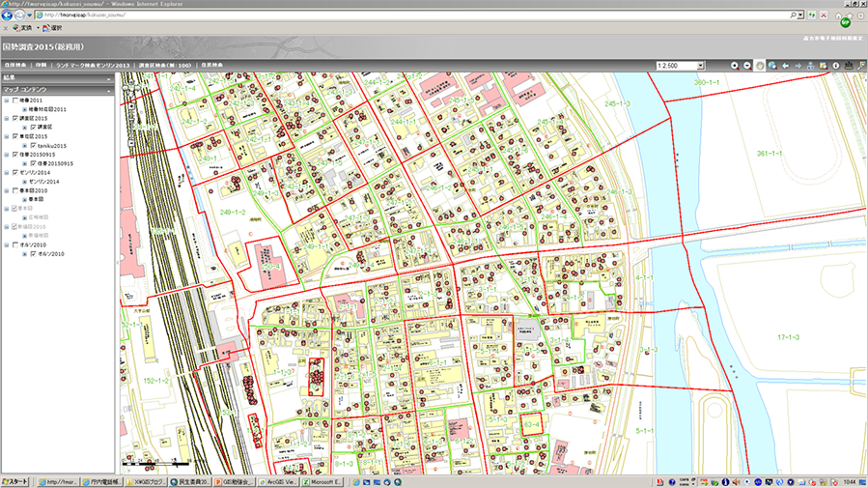Open the 住所検索 menu item

14,65
